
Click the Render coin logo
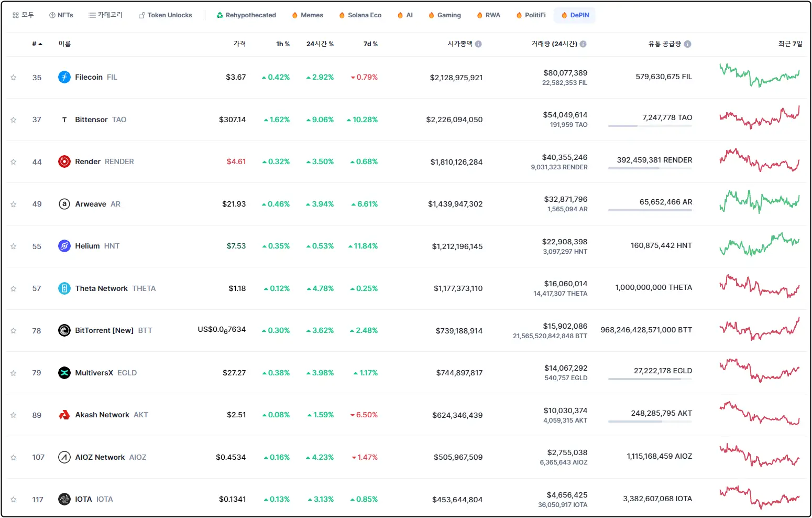(x=64, y=161)
